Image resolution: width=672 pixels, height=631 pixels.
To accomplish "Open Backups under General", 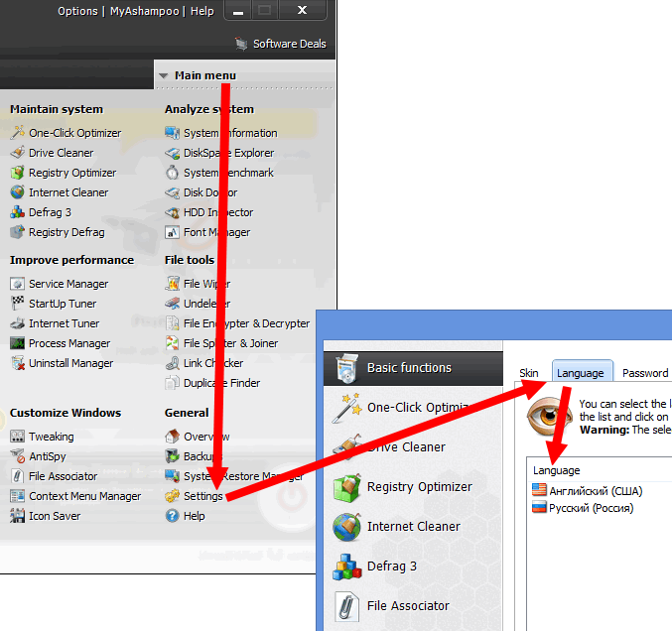I will point(203,455).
